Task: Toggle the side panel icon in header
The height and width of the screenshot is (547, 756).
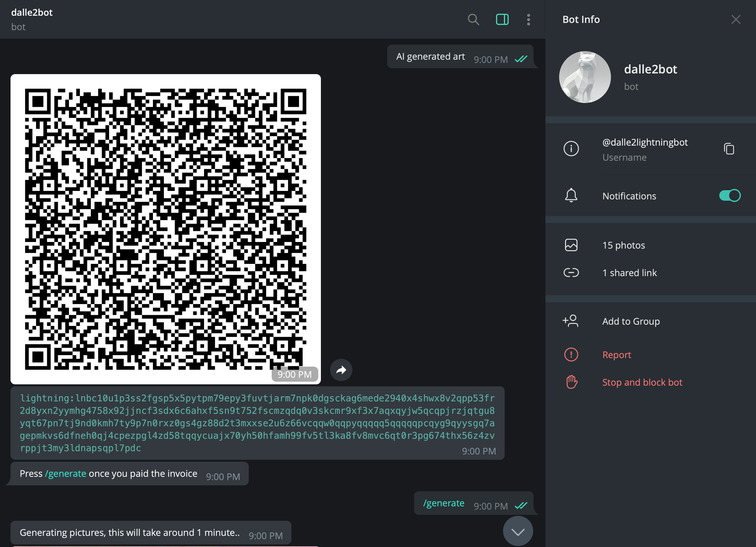Action: click(x=502, y=20)
